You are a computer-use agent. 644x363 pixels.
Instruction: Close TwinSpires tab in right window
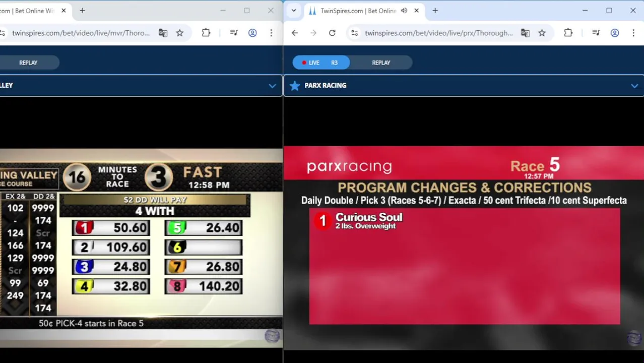click(x=416, y=11)
